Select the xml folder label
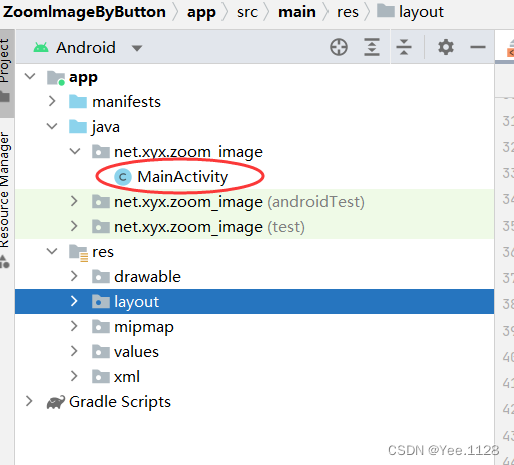The image size is (514, 465). click(x=127, y=377)
